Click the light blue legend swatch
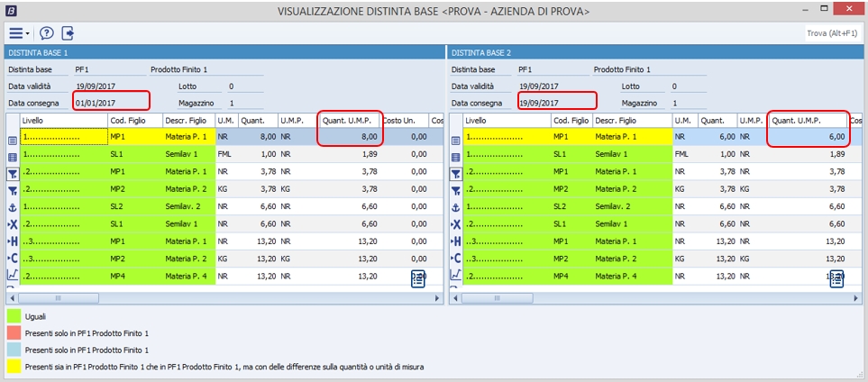This screenshot has height=382, width=868. pos(14,350)
